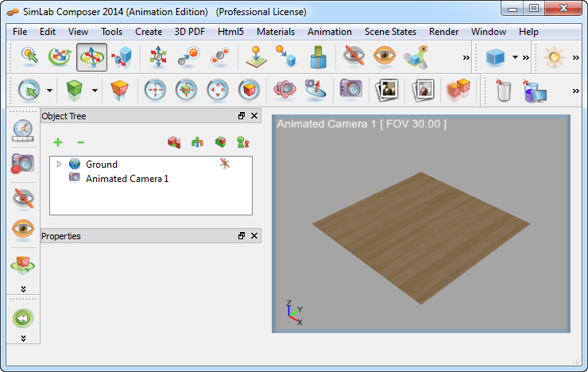Click the cube on green ring sidebar icon

point(23,265)
